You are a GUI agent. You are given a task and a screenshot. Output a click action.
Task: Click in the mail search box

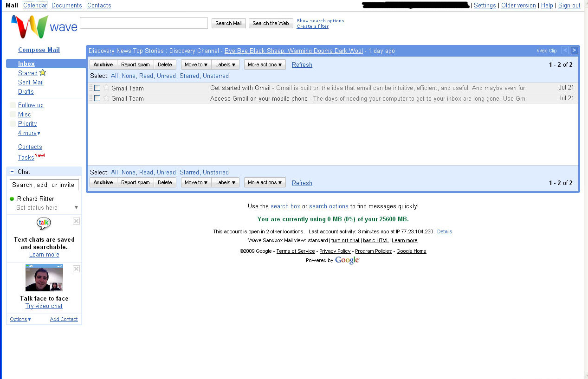(144, 23)
